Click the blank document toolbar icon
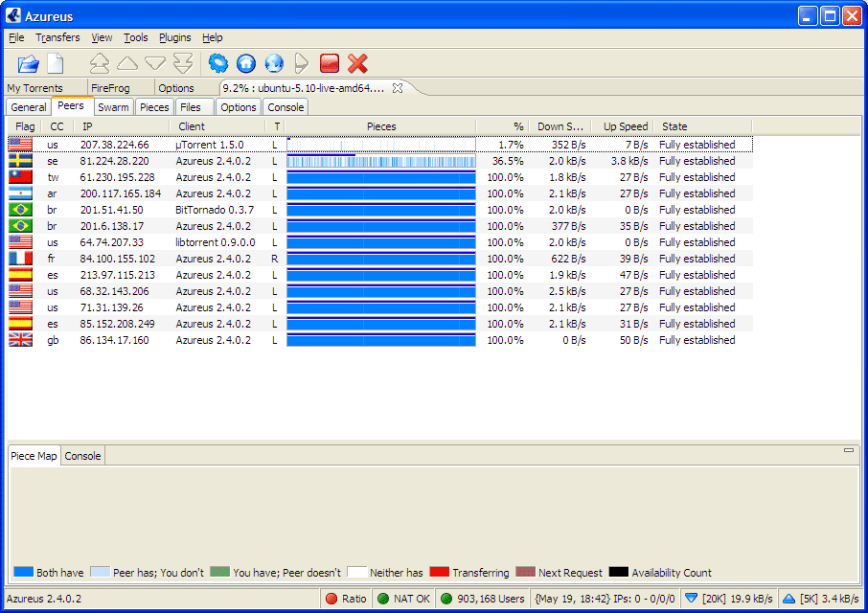Image resolution: width=868 pixels, height=613 pixels. (x=56, y=63)
